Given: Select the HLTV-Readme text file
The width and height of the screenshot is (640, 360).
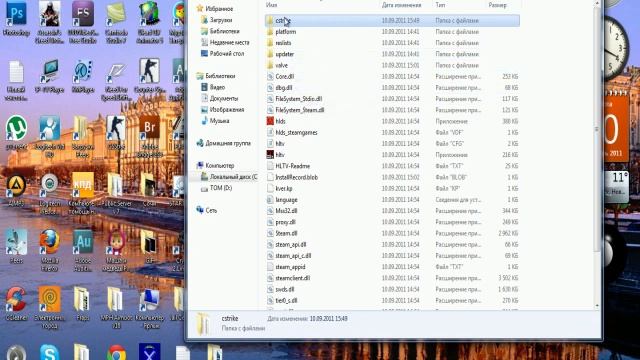Looking at the screenshot, I should pyautogui.click(x=293, y=166).
